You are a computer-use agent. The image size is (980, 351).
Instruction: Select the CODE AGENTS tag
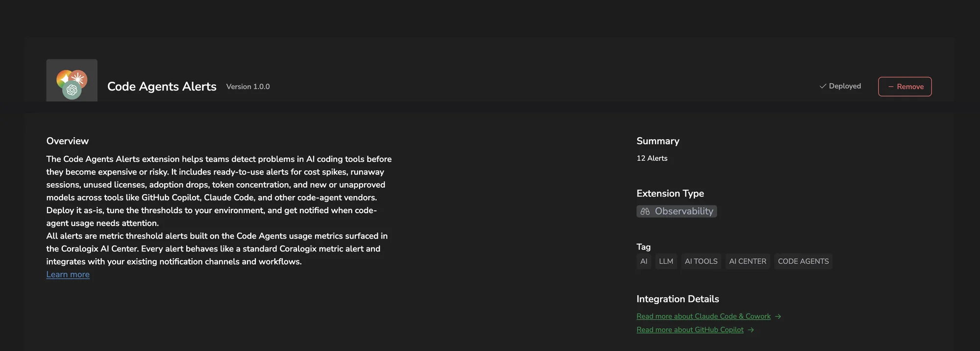(x=803, y=261)
